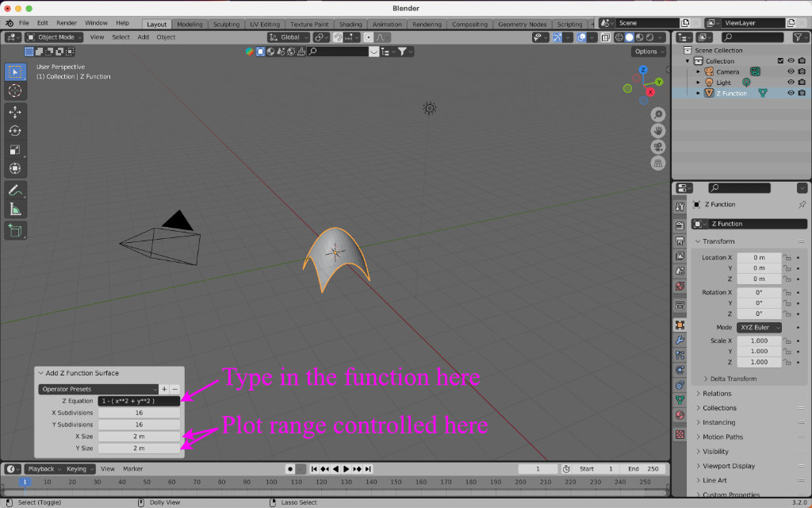Select the Rotate tool in the toolbar
Image resolution: width=812 pixels, height=508 pixels.
pos(15,131)
